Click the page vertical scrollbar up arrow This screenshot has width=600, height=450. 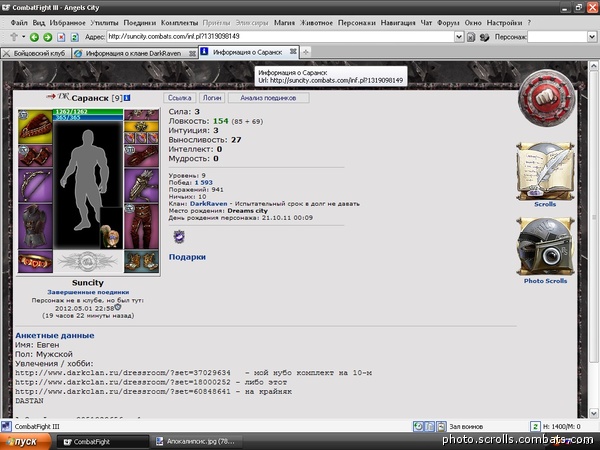593,66
